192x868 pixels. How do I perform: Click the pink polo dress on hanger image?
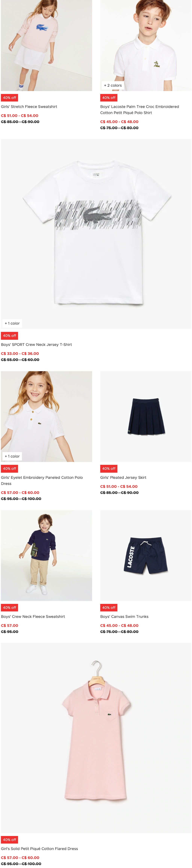tap(96, 738)
